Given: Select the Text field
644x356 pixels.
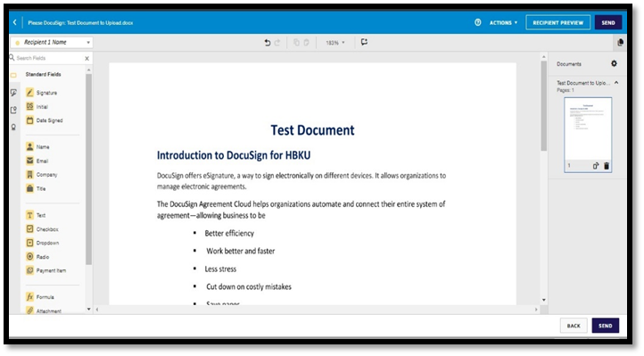Looking at the screenshot, I should [x=37, y=215].
